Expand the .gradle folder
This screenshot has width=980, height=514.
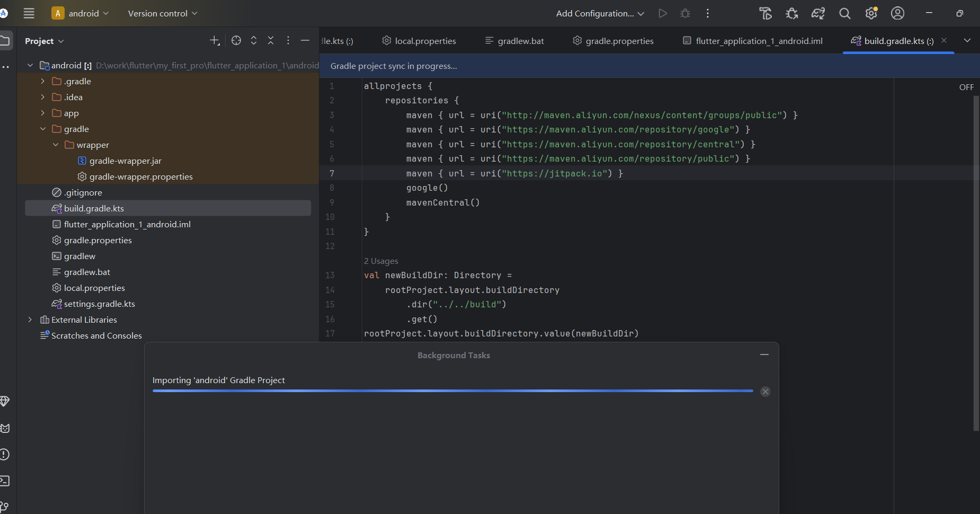point(43,81)
